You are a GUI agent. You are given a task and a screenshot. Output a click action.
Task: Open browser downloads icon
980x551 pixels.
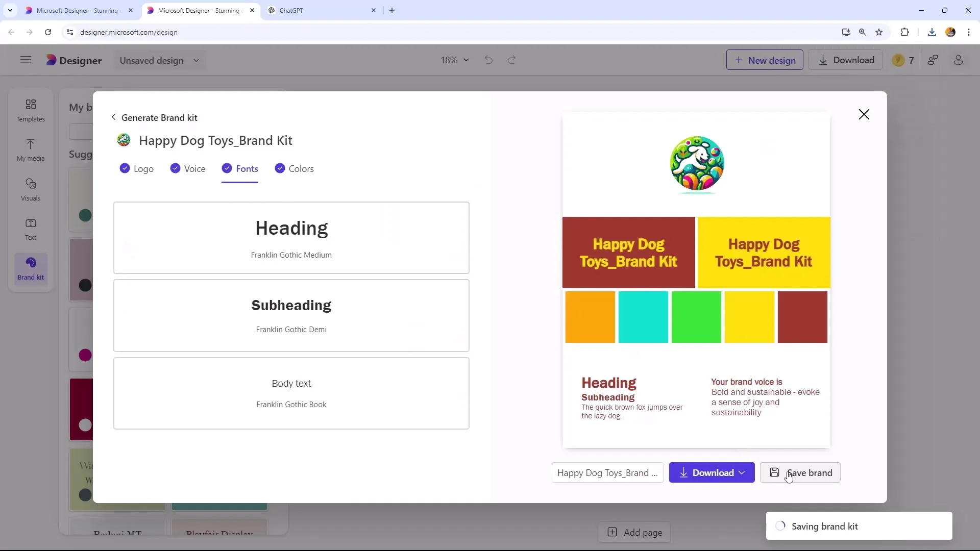pyautogui.click(x=932, y=32)
